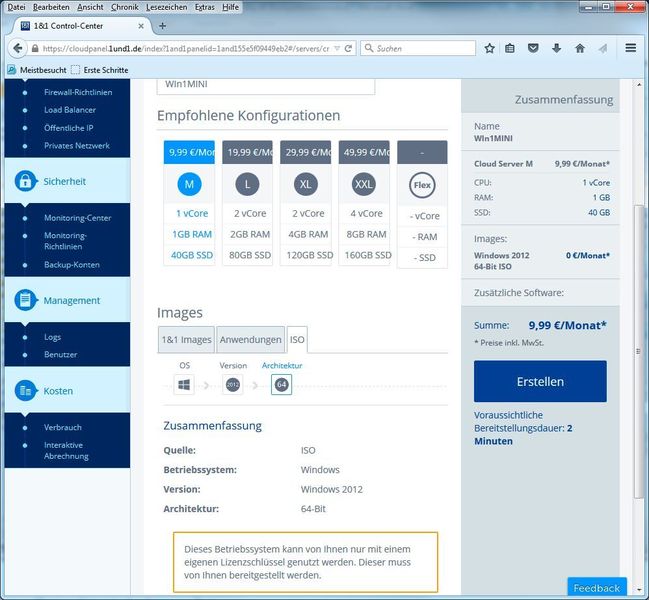The width and height of the screenshot is (649, 600).
Task: Open the Feedback button
Action: pyautogui.click(x=596, y=588)
